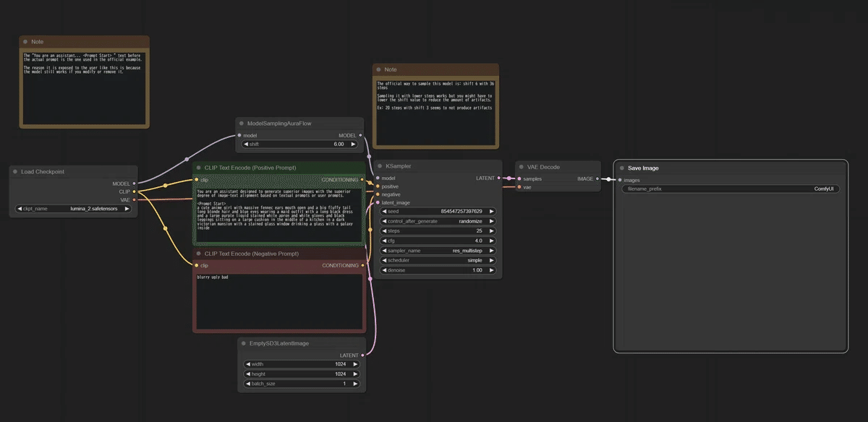Click the IMAGE output socket on VAE Decode
The height and width of the screenshot is (422, 868).
pos(597,178)
